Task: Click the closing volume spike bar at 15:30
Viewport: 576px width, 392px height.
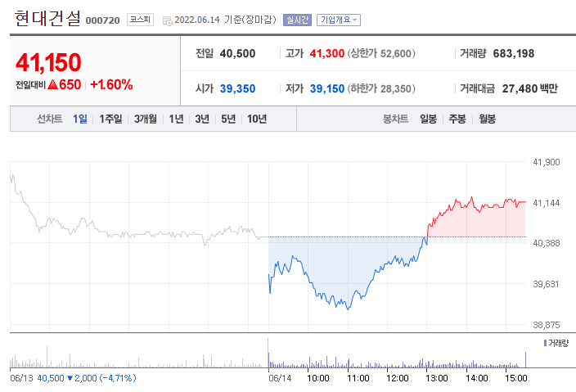Action: tap(525, 359)
